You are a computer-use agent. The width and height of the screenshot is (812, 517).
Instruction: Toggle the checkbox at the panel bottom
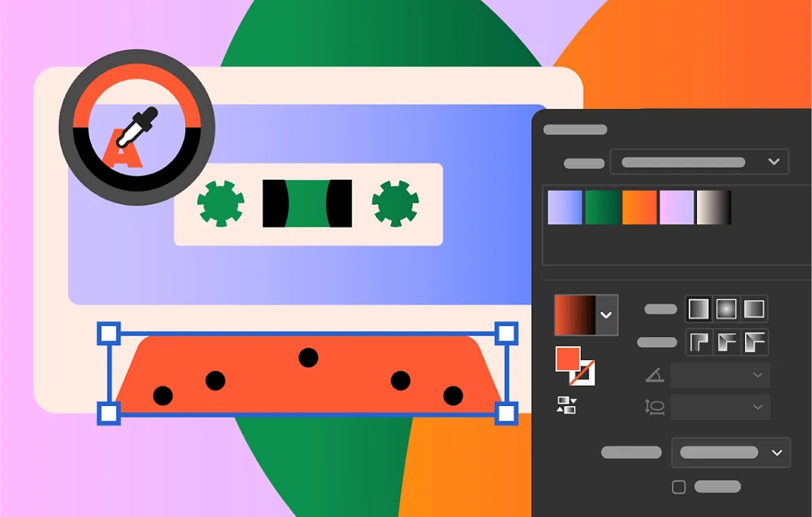tap(678, 487)
